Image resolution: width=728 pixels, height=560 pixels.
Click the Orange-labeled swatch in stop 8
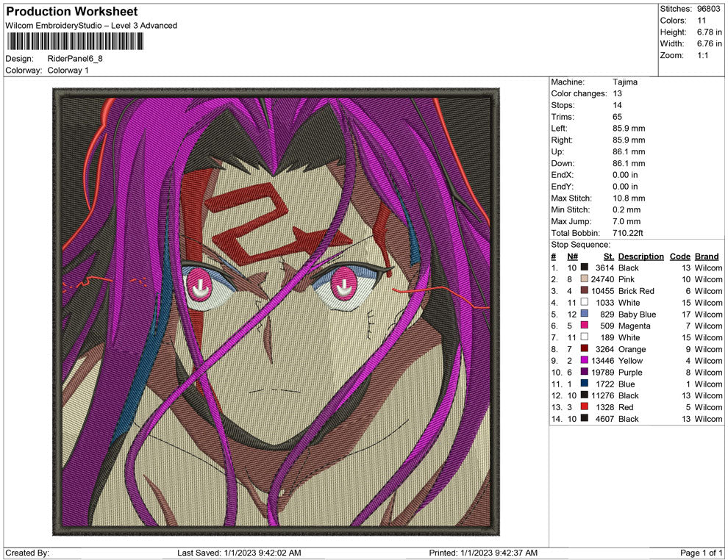585,348
